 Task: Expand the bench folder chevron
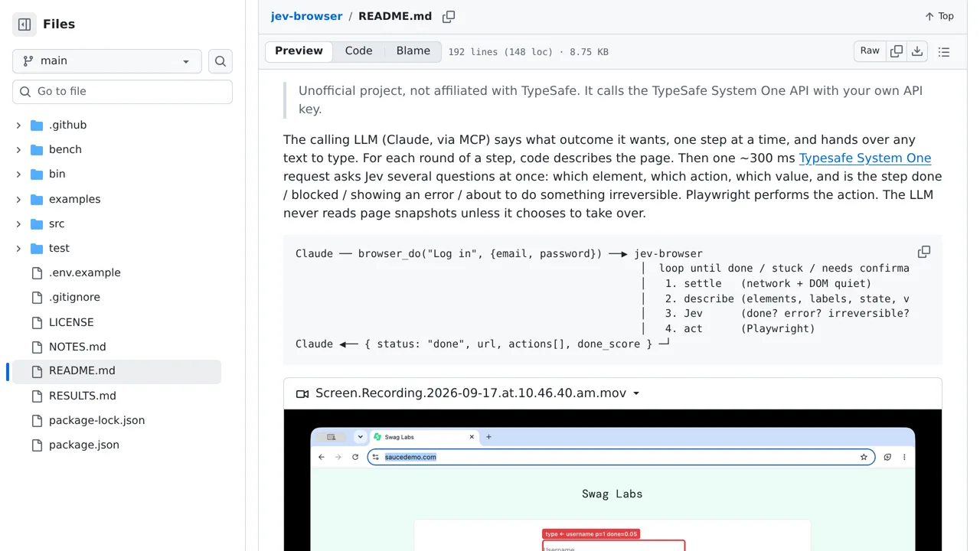[x=18, y=149]
